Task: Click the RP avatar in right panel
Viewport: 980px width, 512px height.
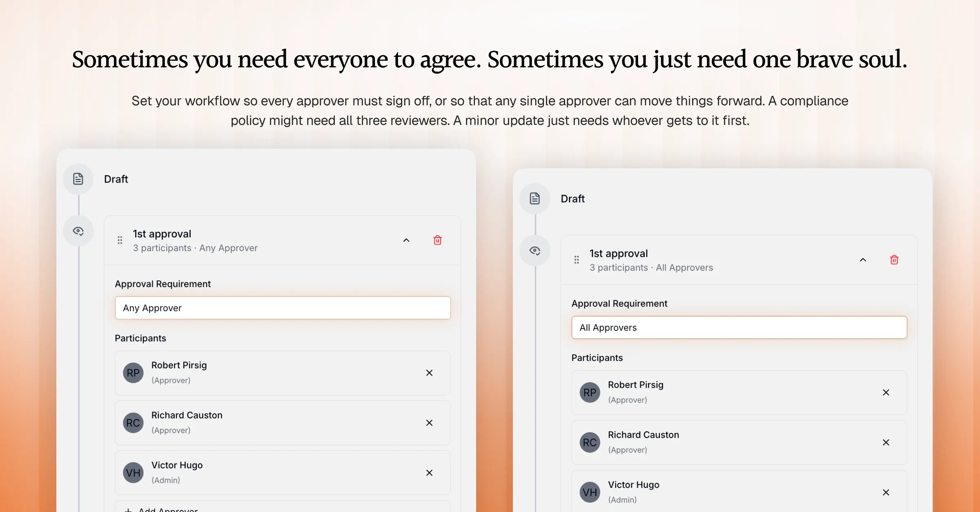Action: click(590, 392)
